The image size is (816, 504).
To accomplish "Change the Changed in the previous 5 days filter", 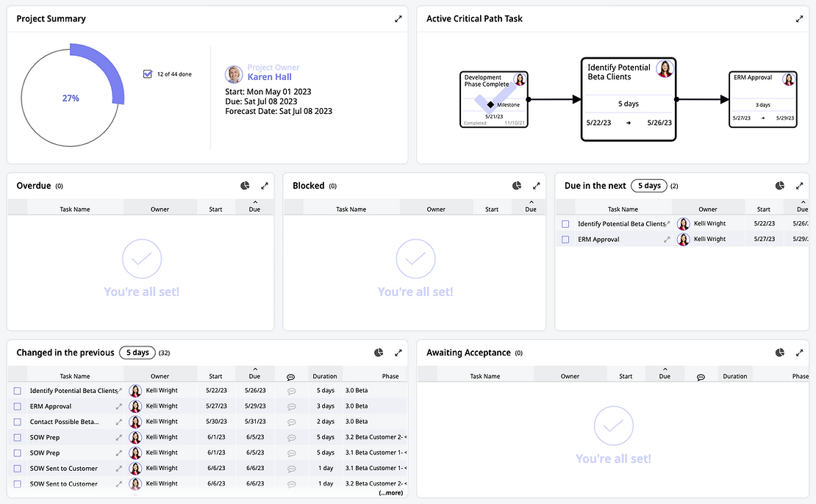I will [x=137, y=352].
